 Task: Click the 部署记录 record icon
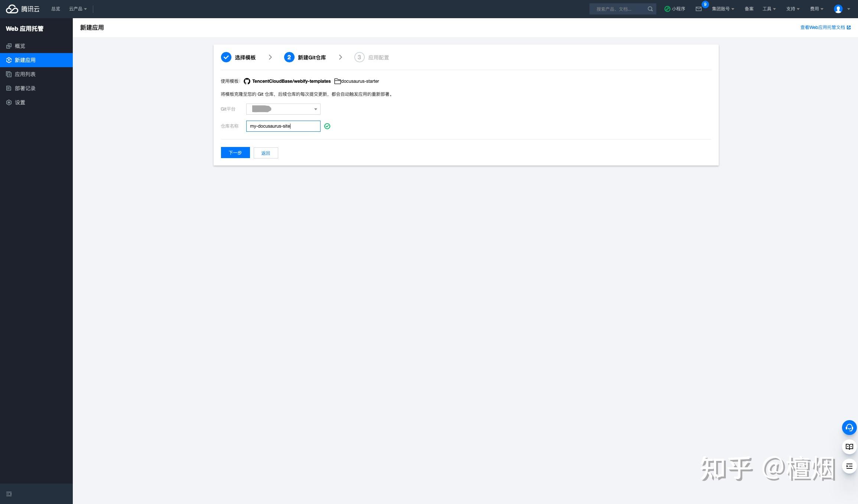coord(9,88)
